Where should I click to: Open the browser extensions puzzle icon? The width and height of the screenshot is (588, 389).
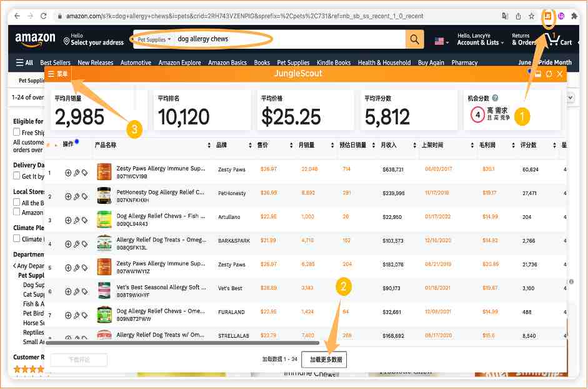pos(574,16)
